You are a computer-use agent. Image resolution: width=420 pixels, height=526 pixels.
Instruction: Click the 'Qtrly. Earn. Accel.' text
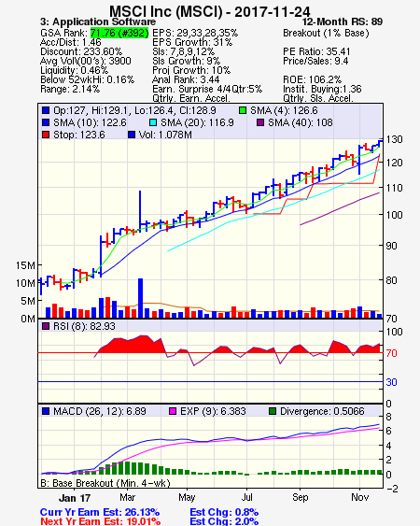191,98
